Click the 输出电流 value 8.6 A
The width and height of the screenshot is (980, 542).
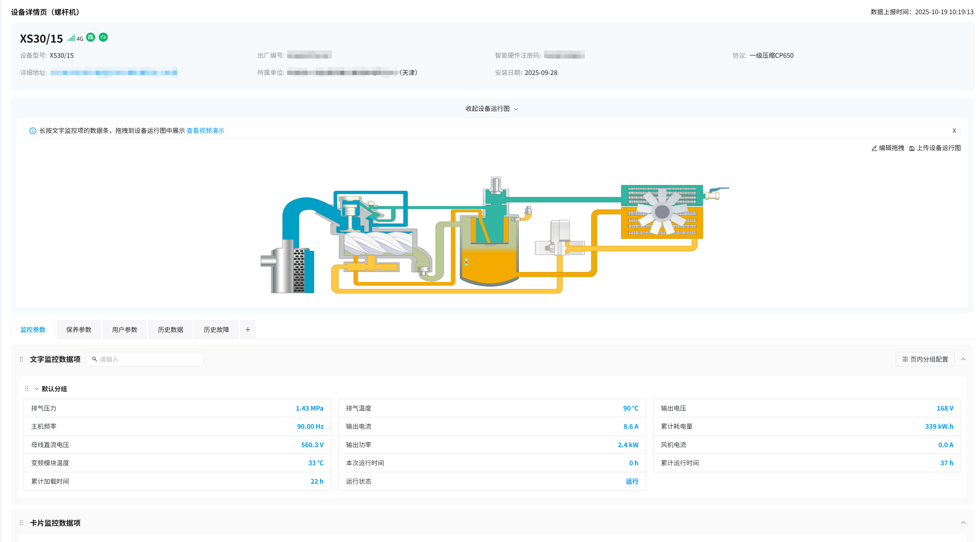[x=631, y=426]
